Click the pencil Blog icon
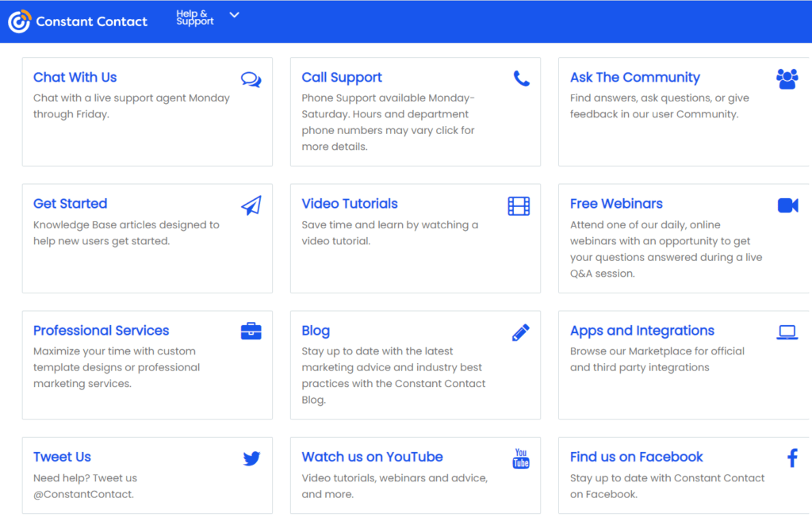This screenshot has height=525, width=812. click(520, 332)
